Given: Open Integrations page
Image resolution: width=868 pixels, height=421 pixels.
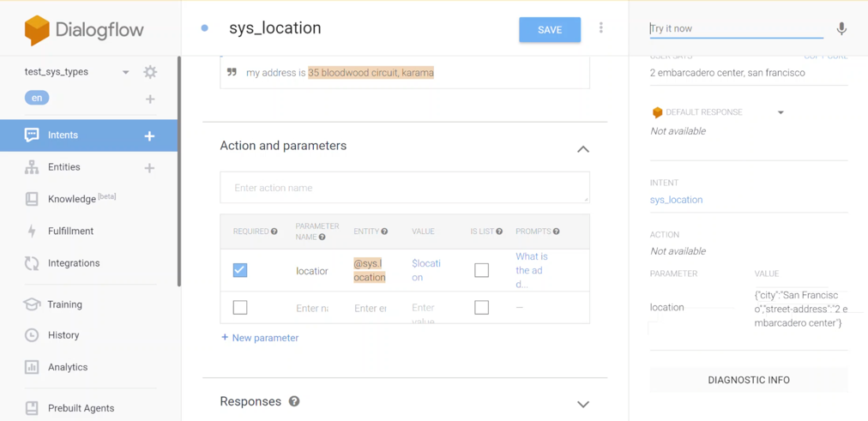Looking at the screenshot, I should [74, 262].
